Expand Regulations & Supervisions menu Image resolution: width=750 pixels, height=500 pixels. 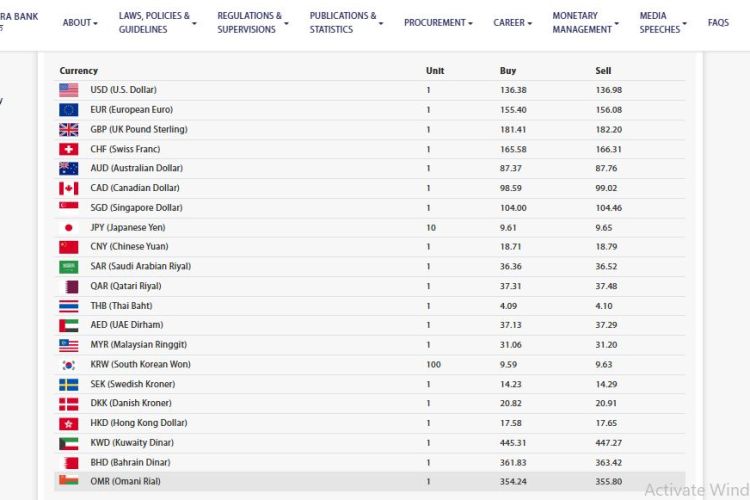coord(253,22)
